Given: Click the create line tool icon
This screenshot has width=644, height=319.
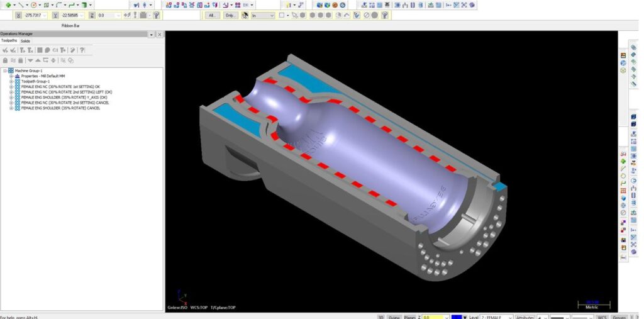Looking at the screenshot, I should pos(21,5).
